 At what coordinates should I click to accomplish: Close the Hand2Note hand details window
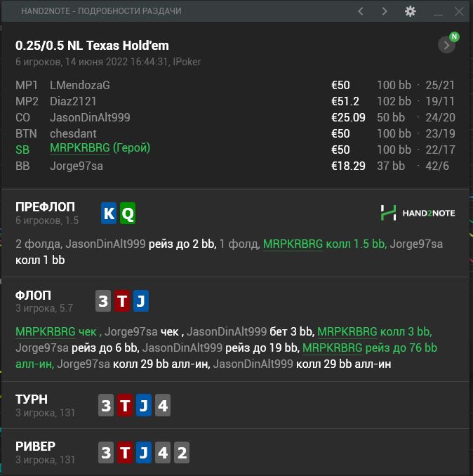point(459,12)
